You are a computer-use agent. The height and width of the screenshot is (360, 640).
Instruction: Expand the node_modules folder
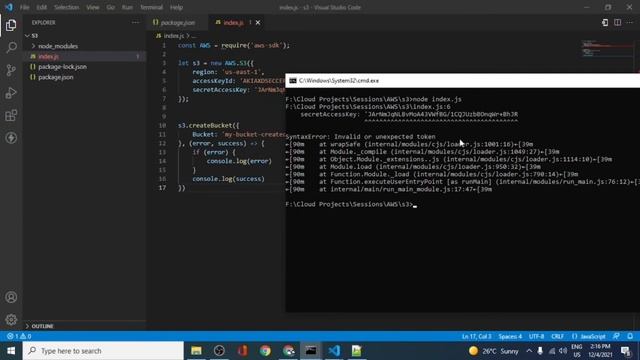click(x=58, y=46)
